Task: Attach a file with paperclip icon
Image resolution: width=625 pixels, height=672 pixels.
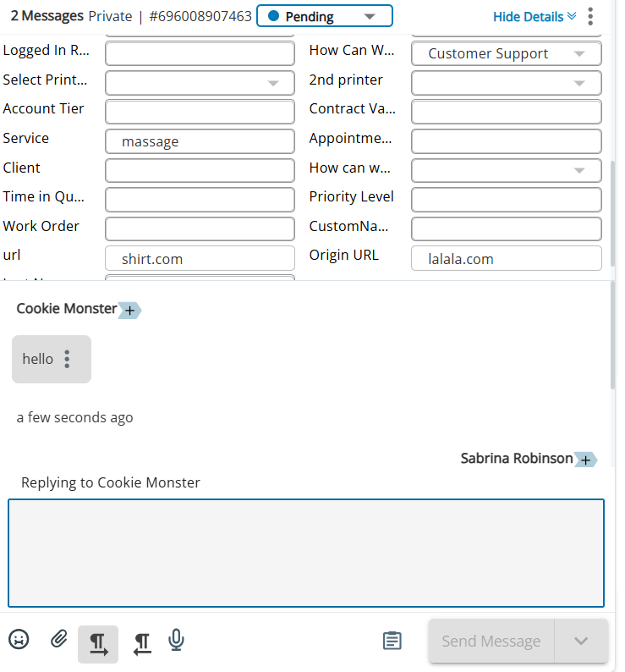Action: (x=58, y=639)
